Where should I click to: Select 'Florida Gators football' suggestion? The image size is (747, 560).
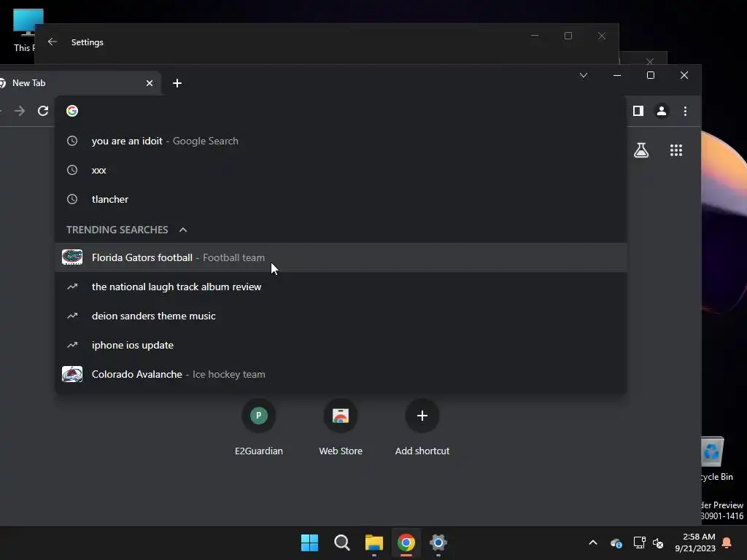(341, 257)
